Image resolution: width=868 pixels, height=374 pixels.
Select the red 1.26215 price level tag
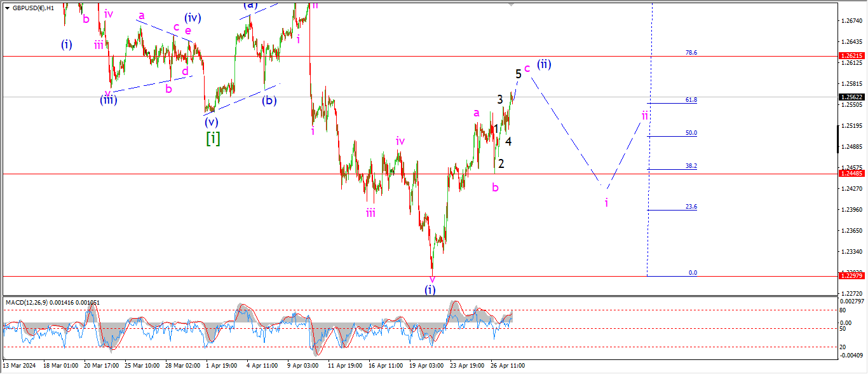pyautogui.click(x=851, y=56)
